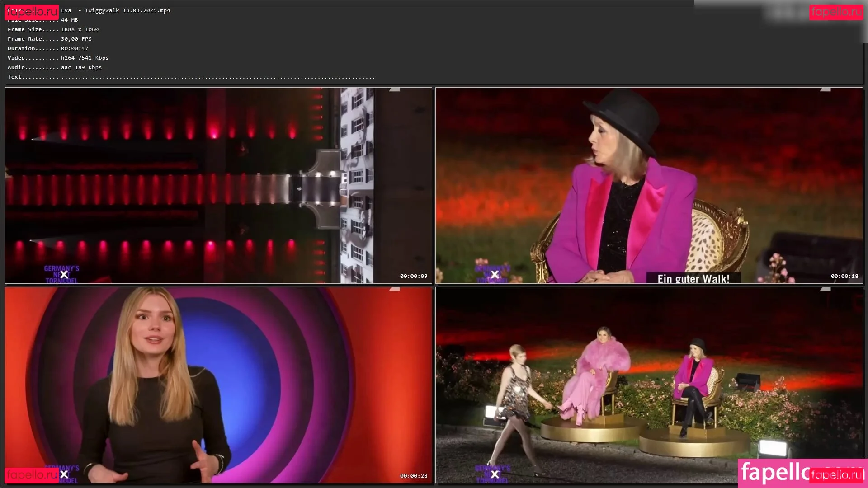
Task: Click the 00:00:18 timestamp label
Action: pyautogui.click(x=844, y=276)
